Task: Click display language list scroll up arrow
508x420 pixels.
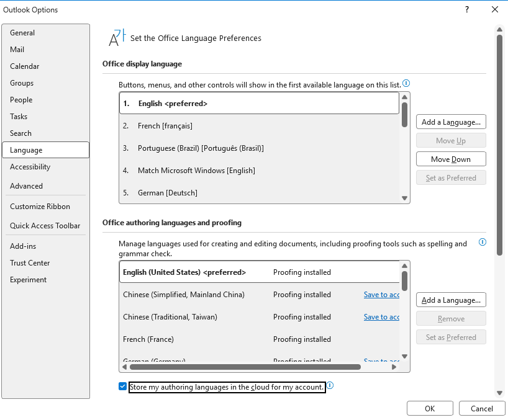Action: (x=404, y=97)
